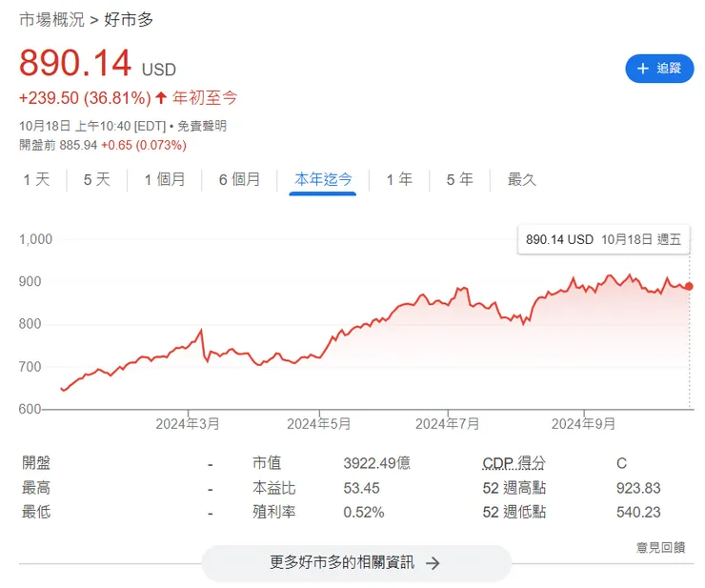
Task: Choose the 5 年 range tab
Action: (x=459, y=179)
